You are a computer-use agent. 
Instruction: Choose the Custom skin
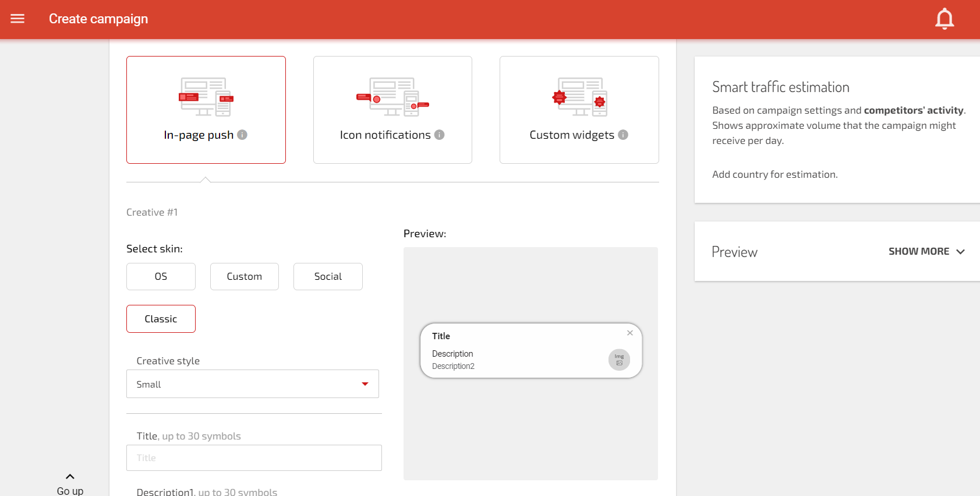click(x=244, y=276)
